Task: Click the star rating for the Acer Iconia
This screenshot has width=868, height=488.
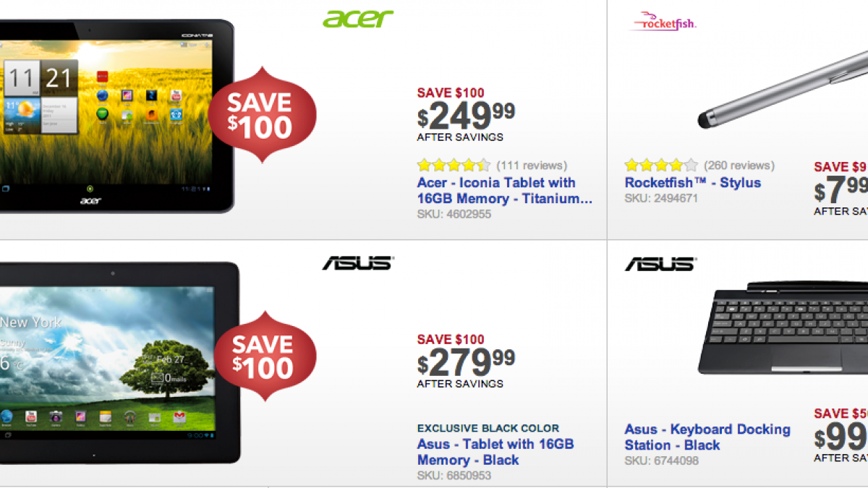Action: point(454,166)
